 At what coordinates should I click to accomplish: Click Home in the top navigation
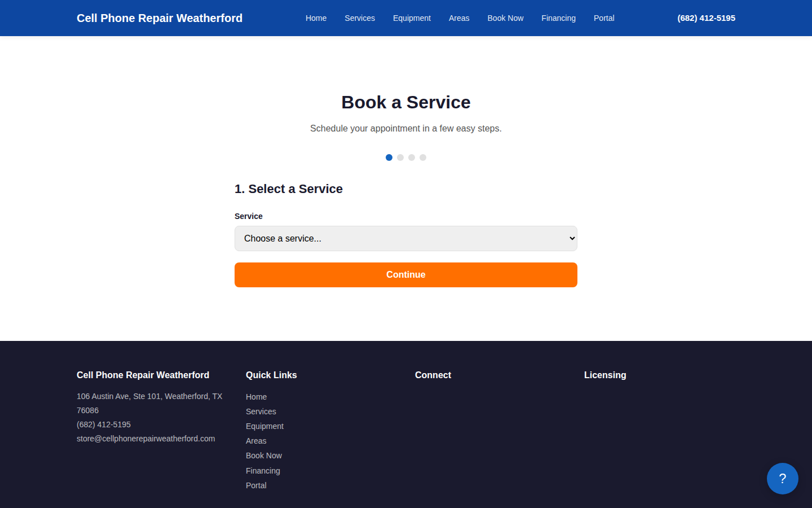pyautogui.click(x=316, y=18)
